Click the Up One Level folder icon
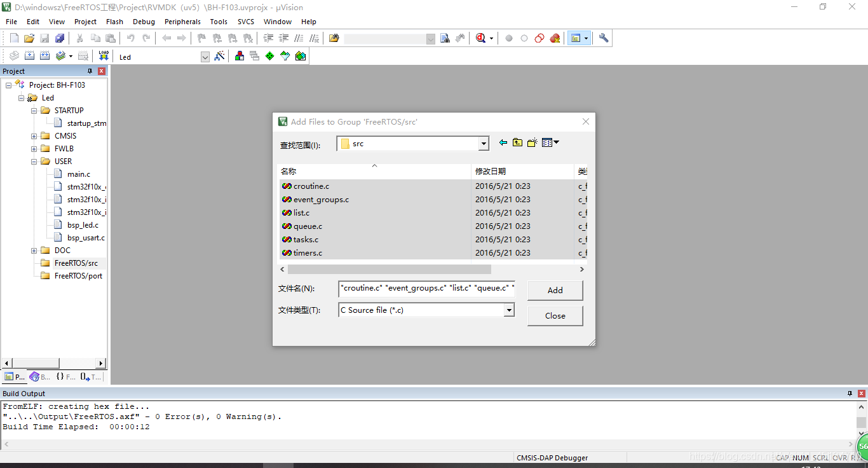 pos(518,142)
